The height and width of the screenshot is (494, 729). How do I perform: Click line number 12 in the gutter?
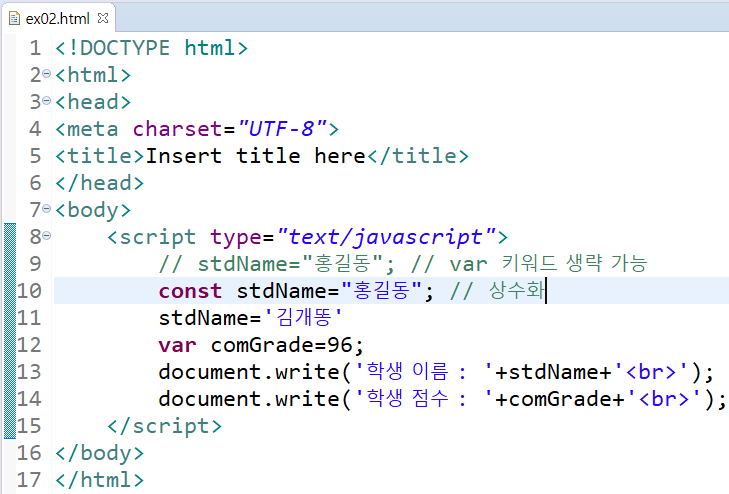29,345
